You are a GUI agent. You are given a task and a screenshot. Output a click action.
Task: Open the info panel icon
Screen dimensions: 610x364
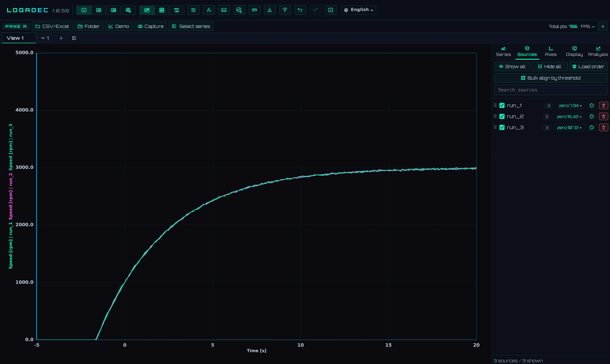[331, 10]
